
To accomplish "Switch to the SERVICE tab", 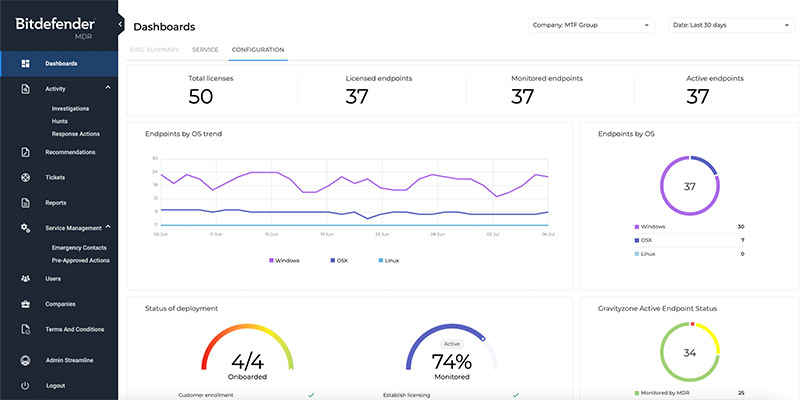I will click(205, 50).
